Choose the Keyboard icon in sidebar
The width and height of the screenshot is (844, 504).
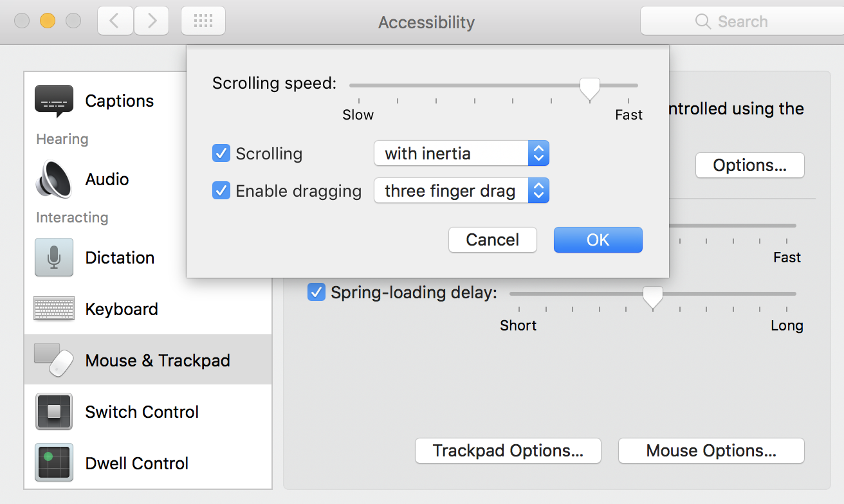point(54,309)
